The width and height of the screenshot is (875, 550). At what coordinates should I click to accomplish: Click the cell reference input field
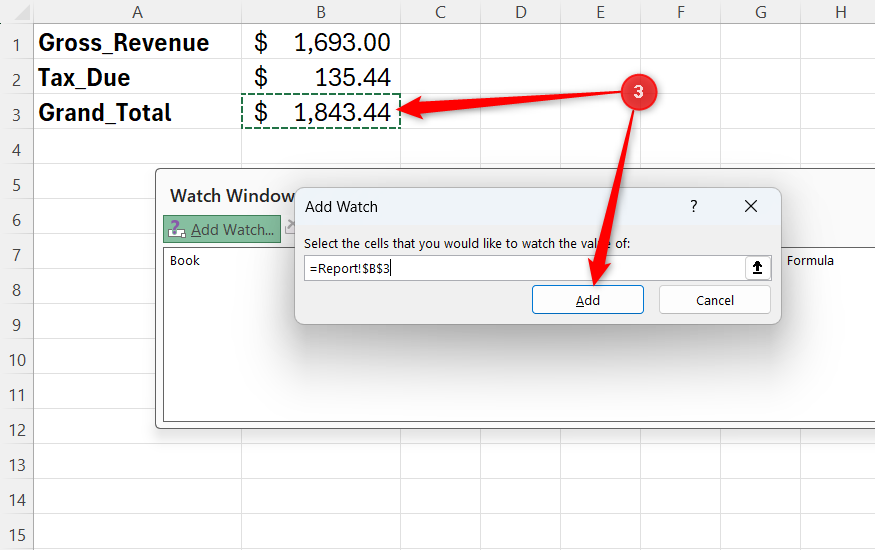coord(525,268)
